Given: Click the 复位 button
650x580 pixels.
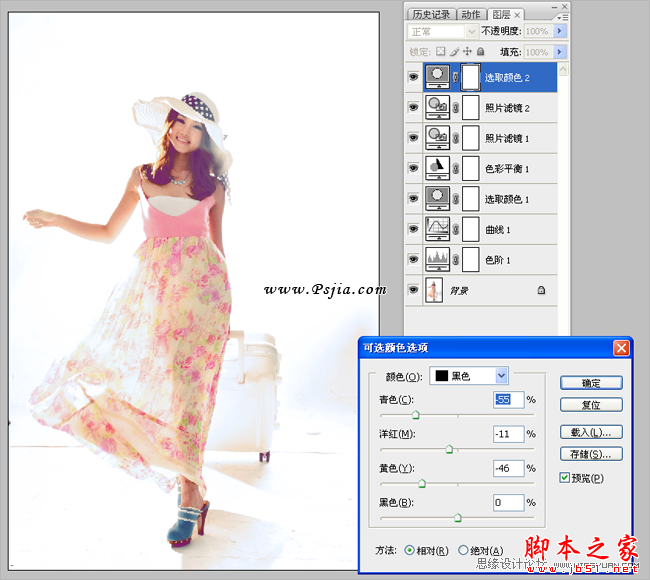Looking at the screenshot, I should pos(591,405).
